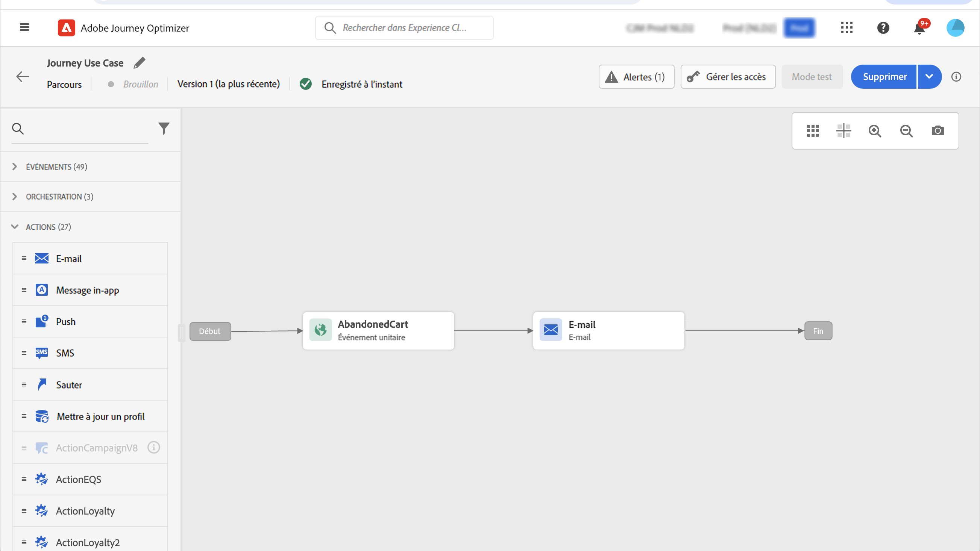Click the alignment guides icon in canvas toolbar
The width and height of the screenshot is (980, 551).
[843, 131]
